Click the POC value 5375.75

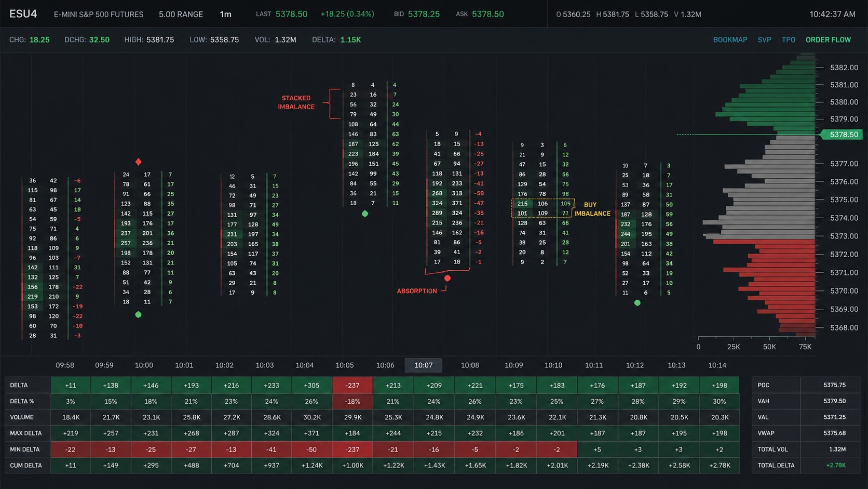coord(834,385)
